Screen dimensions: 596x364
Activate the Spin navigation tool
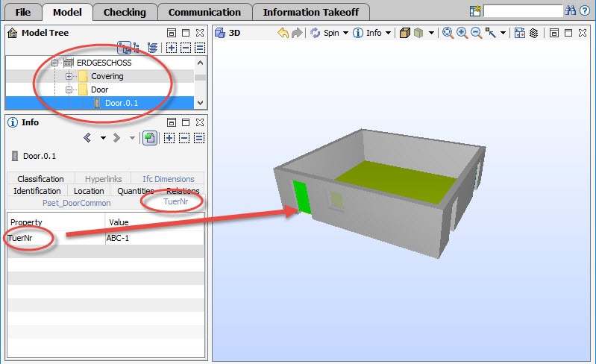coord(324,33)
